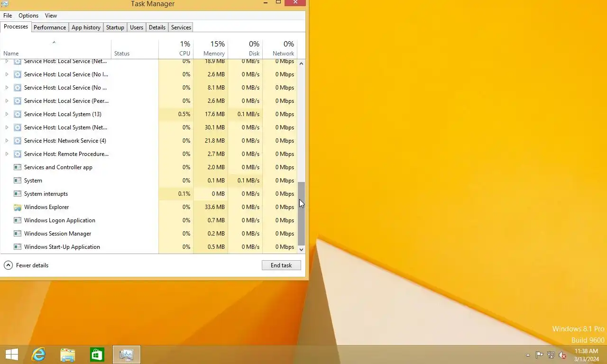Viewport: 607px width, 364px height.
Task: Click the network tray icon
Action: click(551, 355)
